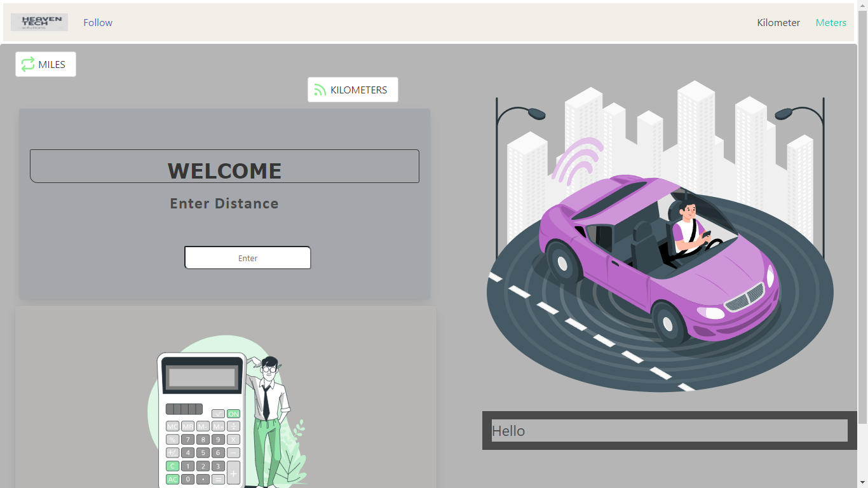
Task: Click the swap arrows icon beside MILES
Action: [x=28, y=64]
